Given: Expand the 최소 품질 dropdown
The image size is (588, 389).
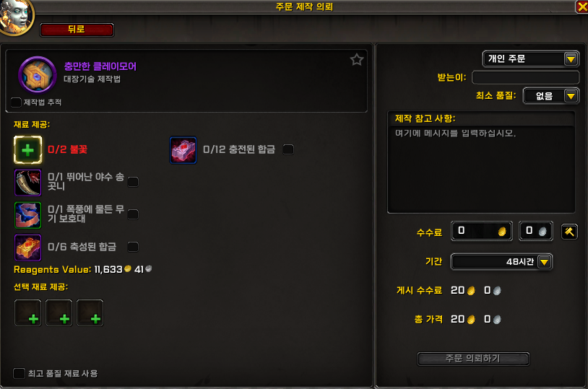Looking at the screenshot, I should click(550, 96).
